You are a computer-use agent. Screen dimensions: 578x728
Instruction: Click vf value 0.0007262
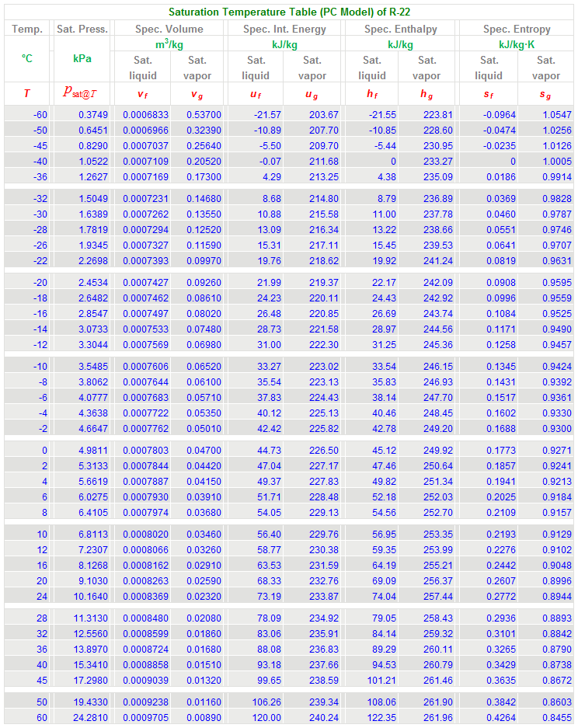tap(145, 214)
